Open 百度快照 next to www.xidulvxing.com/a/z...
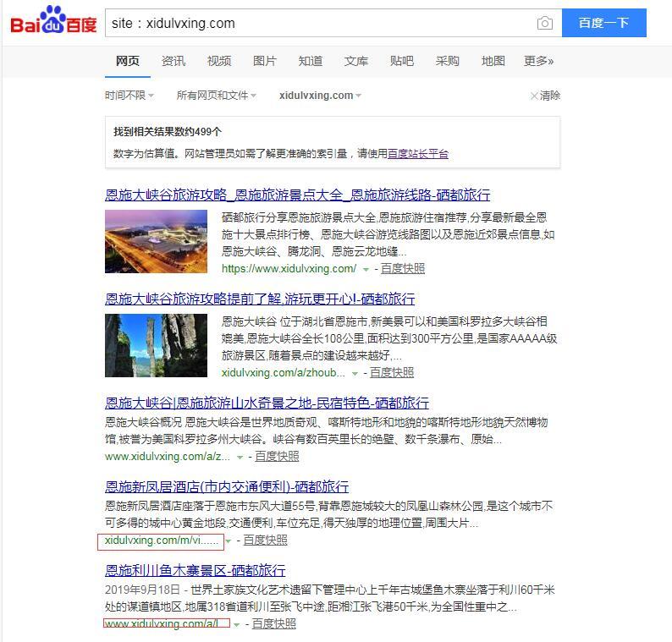 pyautogui.click(x=277, y=457)
